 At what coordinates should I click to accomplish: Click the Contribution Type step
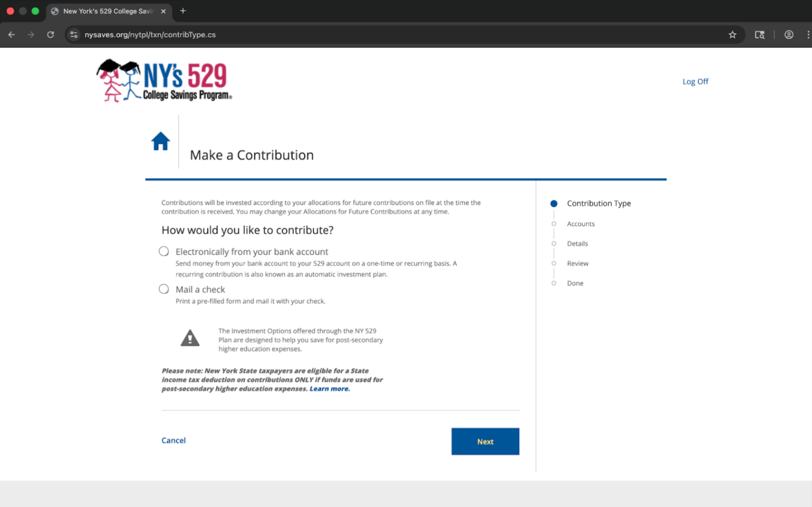click(x=599, y=203)
